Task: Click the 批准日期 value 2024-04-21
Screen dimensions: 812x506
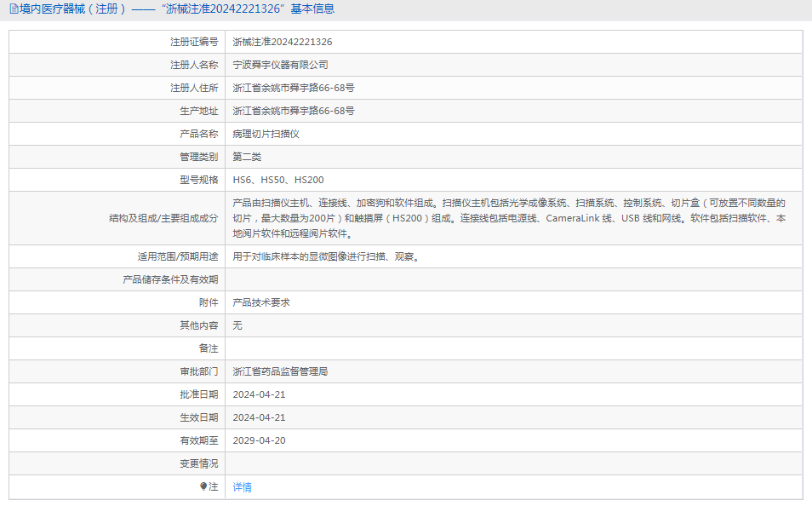Action: tap(259, 394)
